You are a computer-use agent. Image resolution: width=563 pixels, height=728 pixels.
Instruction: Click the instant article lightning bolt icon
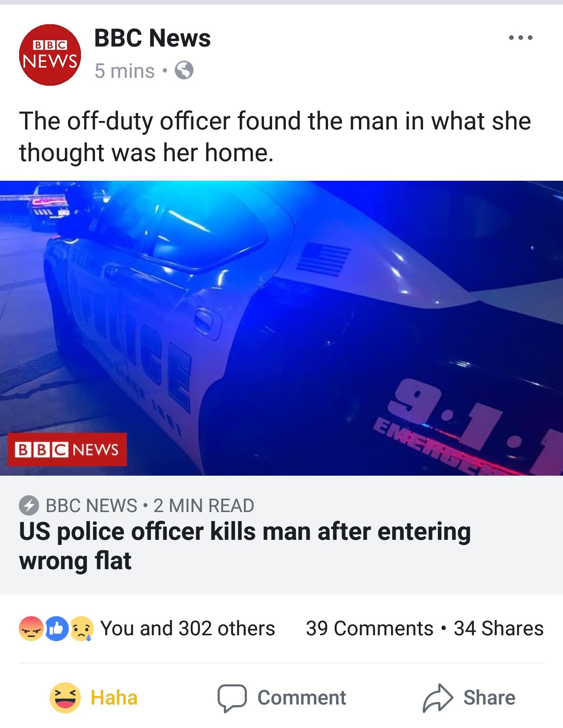pos(29,505)
